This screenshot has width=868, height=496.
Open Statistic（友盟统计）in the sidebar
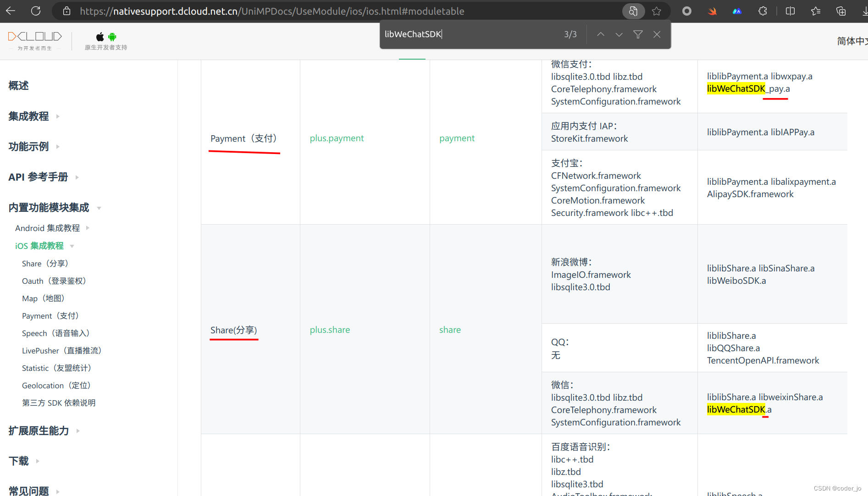56,368
